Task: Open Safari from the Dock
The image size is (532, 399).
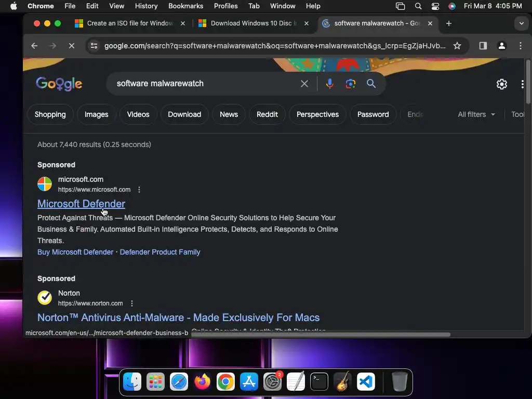Action: 179,382
